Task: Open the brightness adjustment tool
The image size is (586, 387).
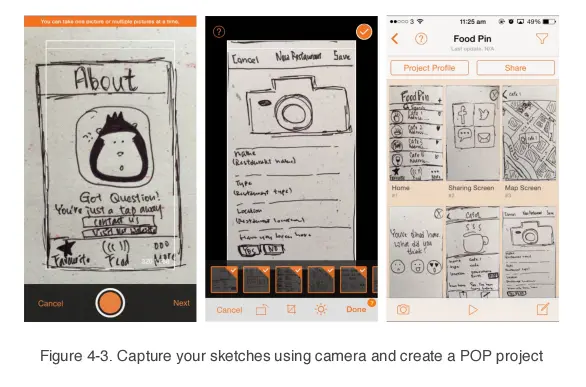Action: tap(321, 309)
